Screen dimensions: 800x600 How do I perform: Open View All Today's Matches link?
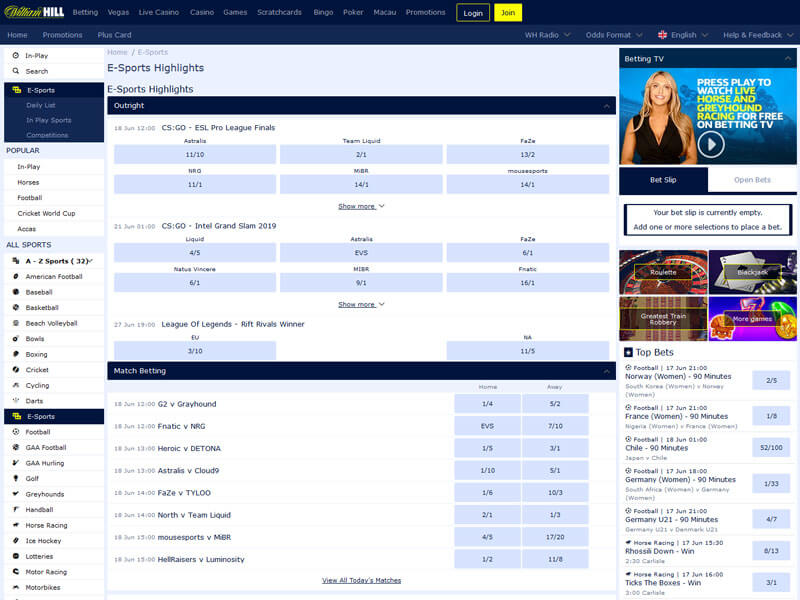point(361,580)
